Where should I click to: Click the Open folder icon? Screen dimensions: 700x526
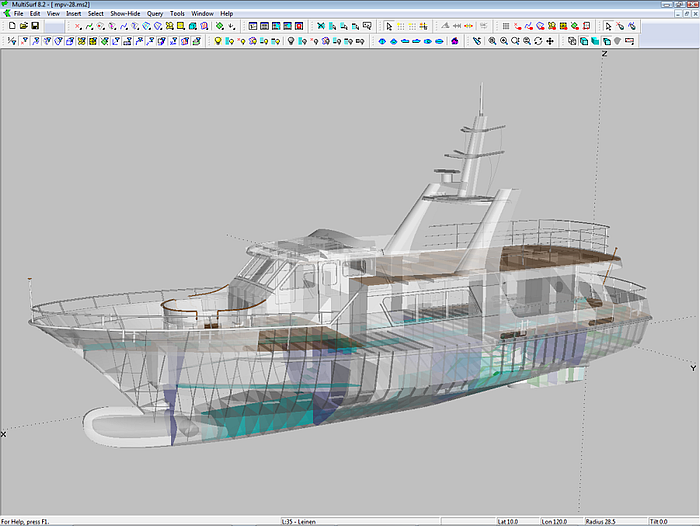point(23,26)
